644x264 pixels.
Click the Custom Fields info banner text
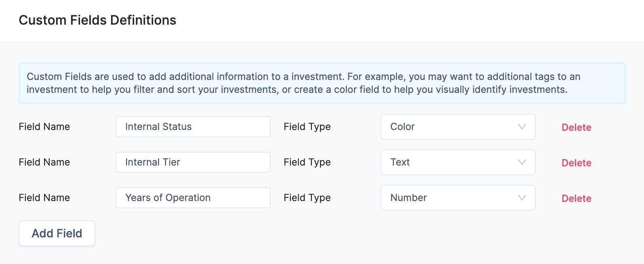(x=303, y=83)
